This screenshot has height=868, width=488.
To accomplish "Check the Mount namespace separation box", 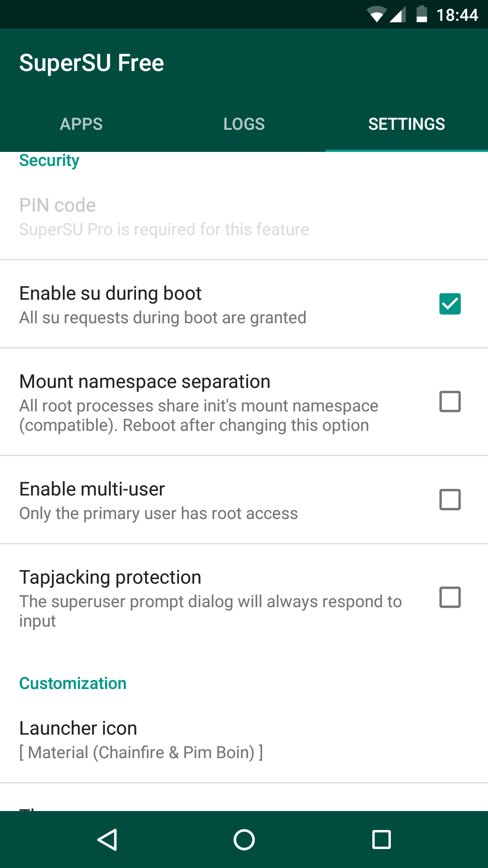I will pyautogui.click(x=450, y=401).
